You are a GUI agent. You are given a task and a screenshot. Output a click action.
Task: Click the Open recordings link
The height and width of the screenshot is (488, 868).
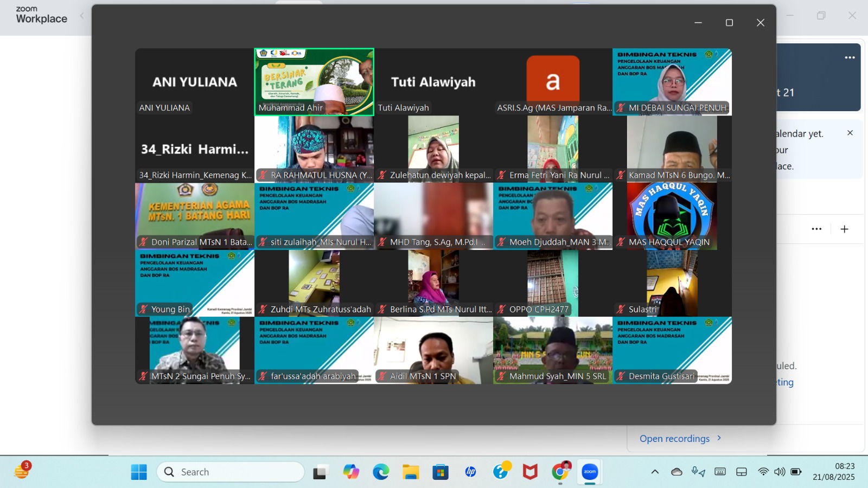[674, 439]
